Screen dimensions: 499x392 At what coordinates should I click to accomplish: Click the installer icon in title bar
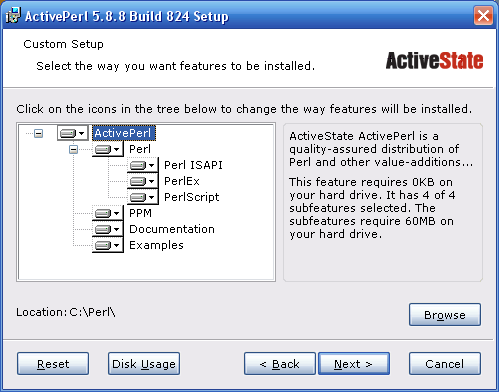click(x=13, y=15)
